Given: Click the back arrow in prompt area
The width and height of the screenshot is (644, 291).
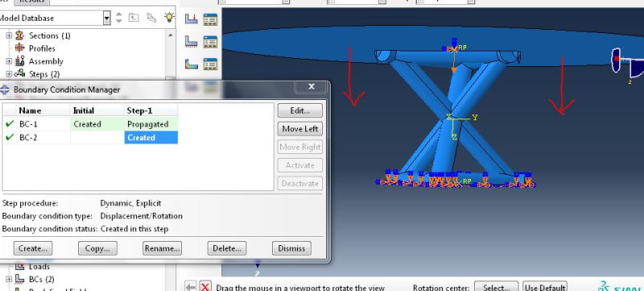Looking at the screenshot, I should click(x=190, y=286).
